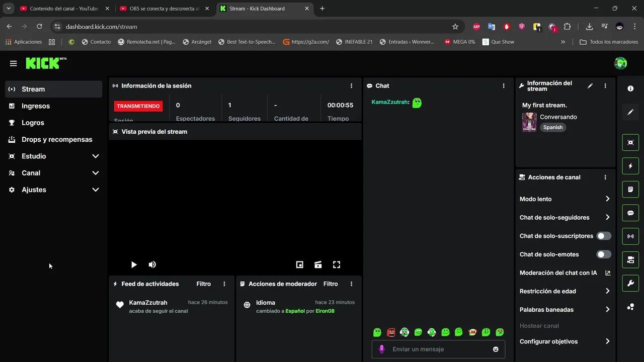This screenshot has width=644, height=362.
Task: Insert the red angry emote
Action: pyautogui.click(x=391, y=332)
